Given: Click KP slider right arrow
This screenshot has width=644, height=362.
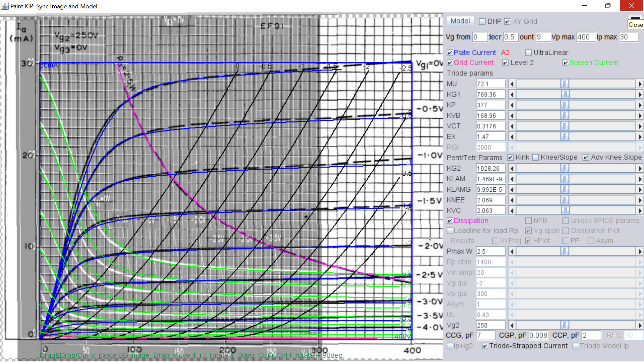Looking at the screenshot, I should [x=640, y=105].
